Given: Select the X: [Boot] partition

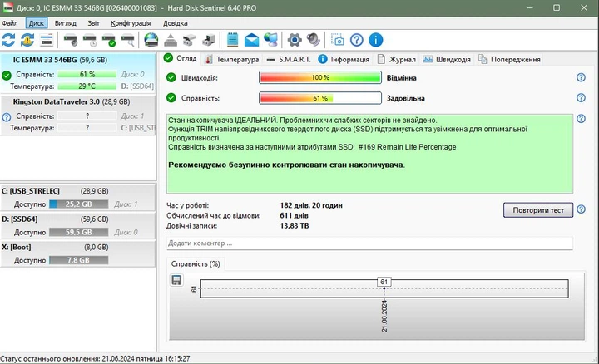Looking at the screenshot, I should pos(78,253).
